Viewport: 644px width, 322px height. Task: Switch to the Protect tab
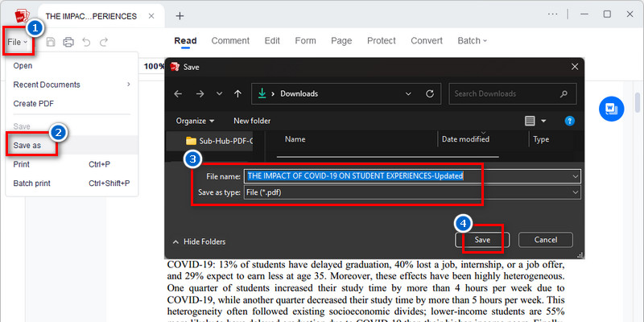tap(382, 41)
